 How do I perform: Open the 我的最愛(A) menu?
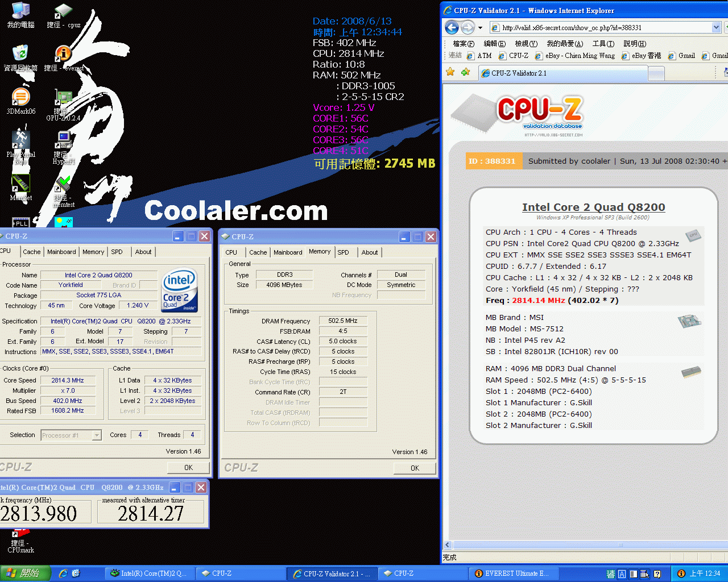(565, 44)
